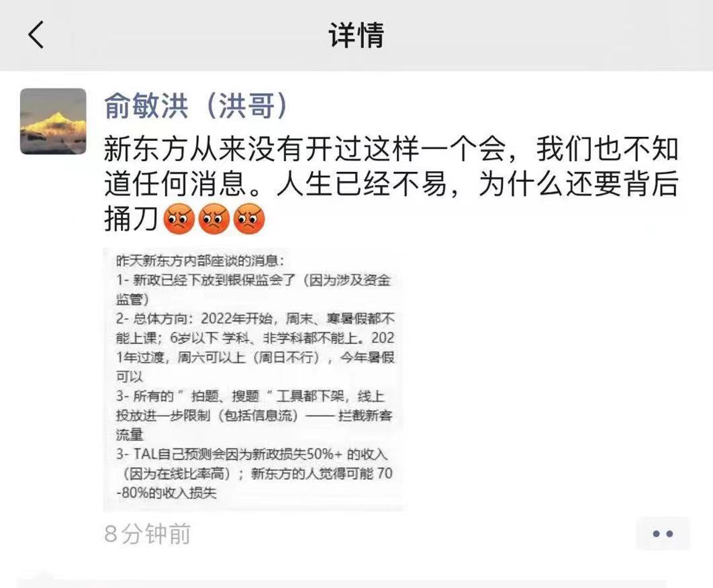Select post text line starting 道任何消息
713x588 pixels.
pyautogui.click(x=391, y=184)
